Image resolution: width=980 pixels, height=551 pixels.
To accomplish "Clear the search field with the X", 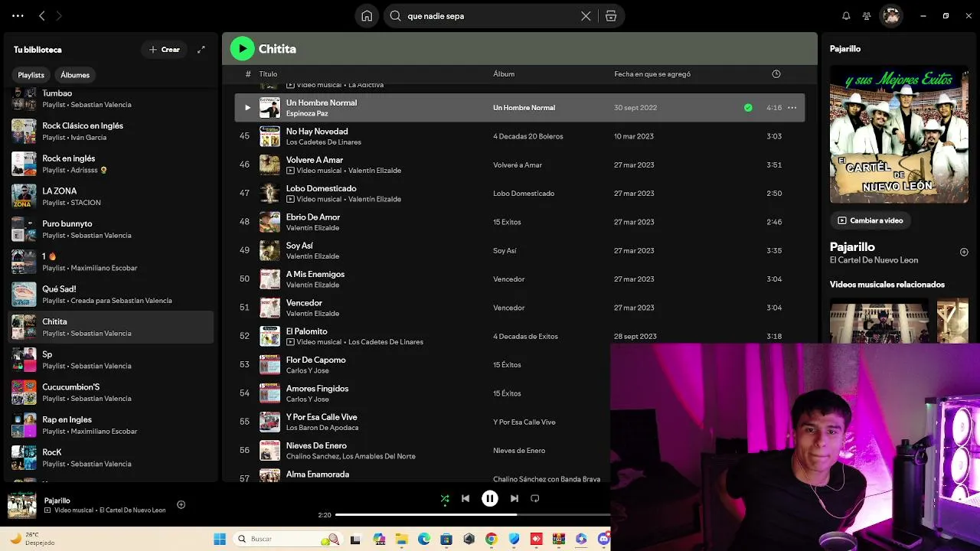I will click(x=586, y=16).
